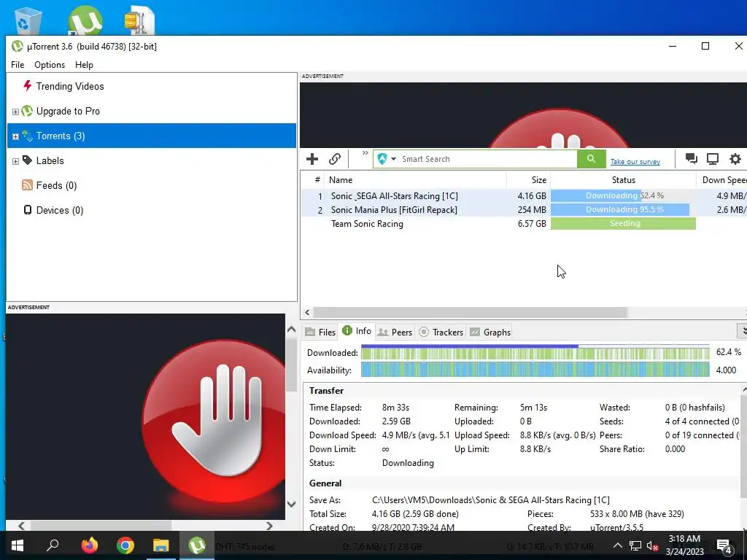The width and height of the screenshot is (747, 560).
Task: Open the search provider dropdown arrow
Action: click(x=393, y=159)
